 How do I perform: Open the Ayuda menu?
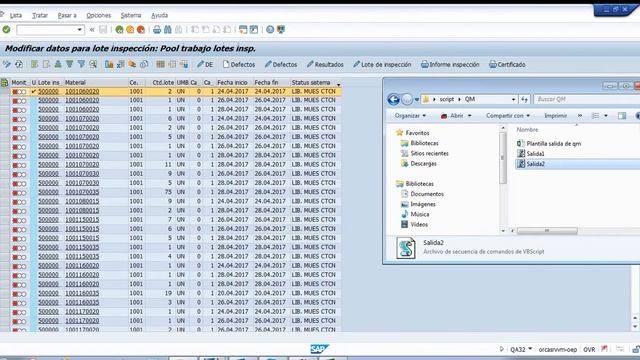click(159, 15)
